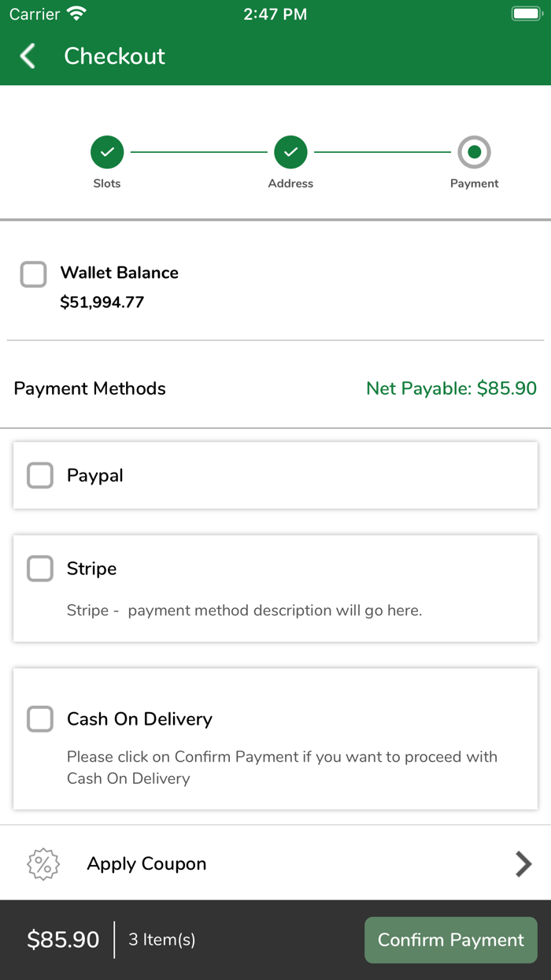Image resolution: width=551 pixels, height=980 pixels.
Task: Open the Apply Coupon row
Action: coord(146,864)
